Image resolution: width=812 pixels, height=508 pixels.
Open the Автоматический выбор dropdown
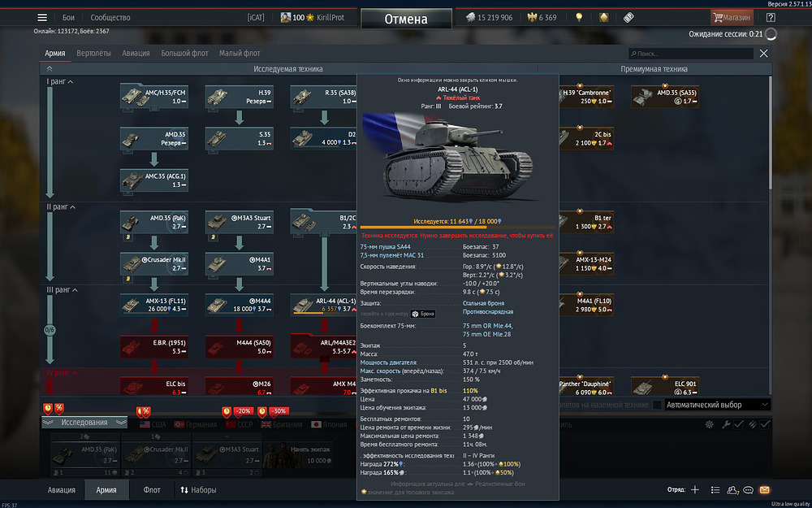pos(717,405)
